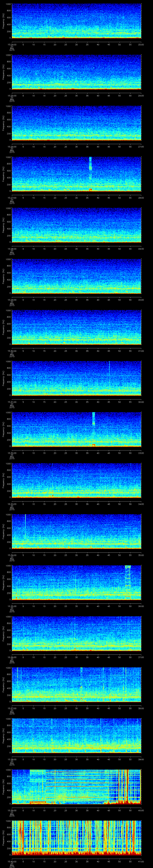
Task: Select the spectrogram panel starting at 15:24:00
Action: (x=76, y=21)
